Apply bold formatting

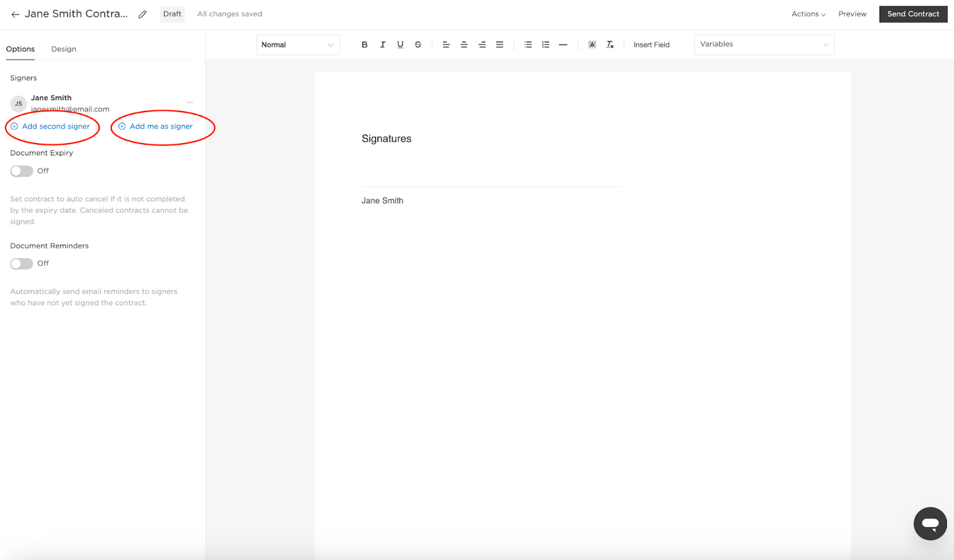click(x=365, y=45)
